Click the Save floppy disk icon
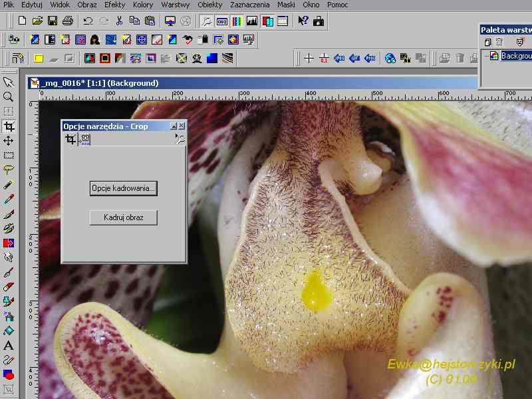This screenshot has height=399, width=532. [x=53, y=21]
